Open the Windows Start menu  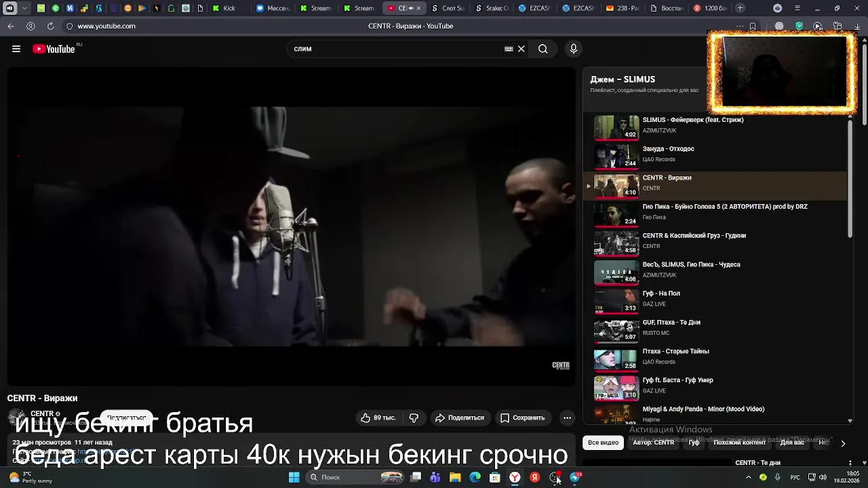294,477
